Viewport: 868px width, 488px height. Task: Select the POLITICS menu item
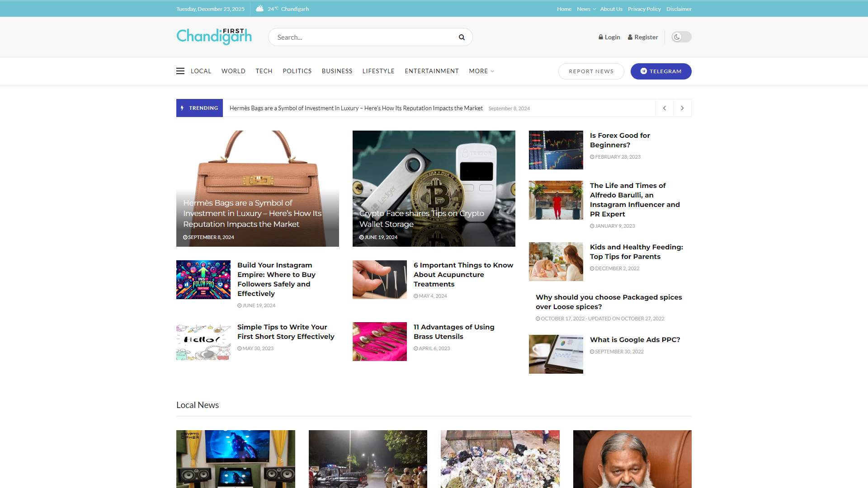(x=297, y=71)
